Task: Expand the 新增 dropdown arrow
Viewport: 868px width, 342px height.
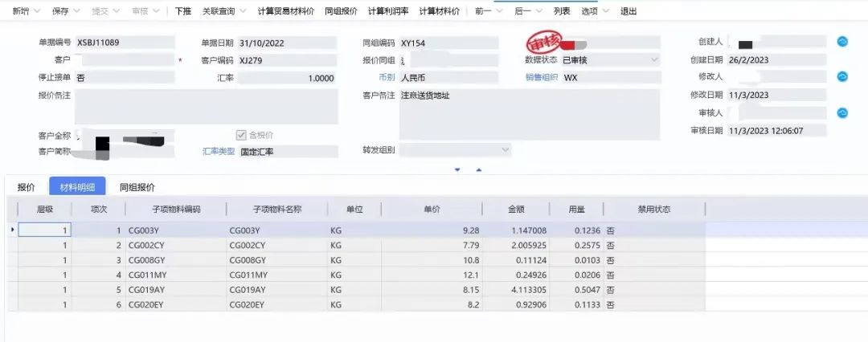Action: (x=37, y=11)
